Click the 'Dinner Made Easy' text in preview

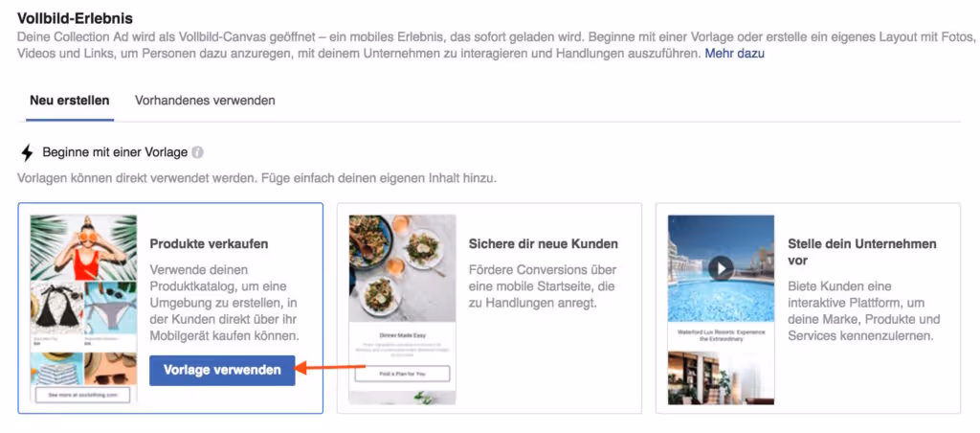pyautogui.click(x=402, y=334)
